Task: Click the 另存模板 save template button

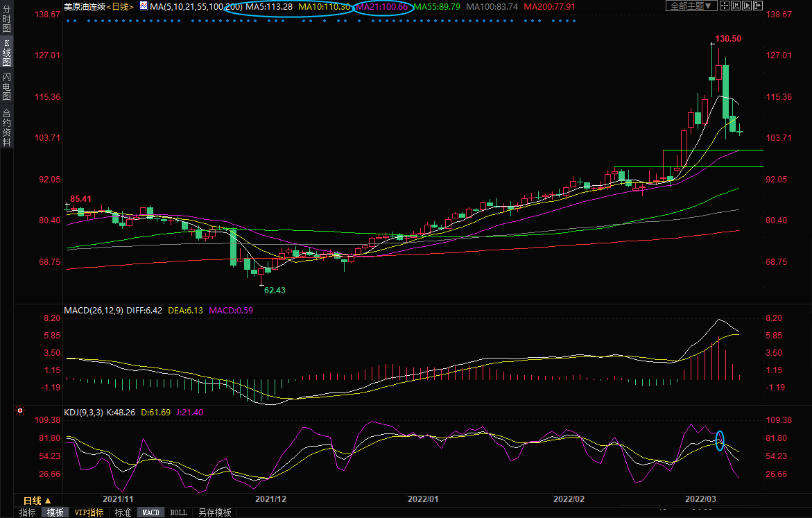Action: (x=215, y=513)
